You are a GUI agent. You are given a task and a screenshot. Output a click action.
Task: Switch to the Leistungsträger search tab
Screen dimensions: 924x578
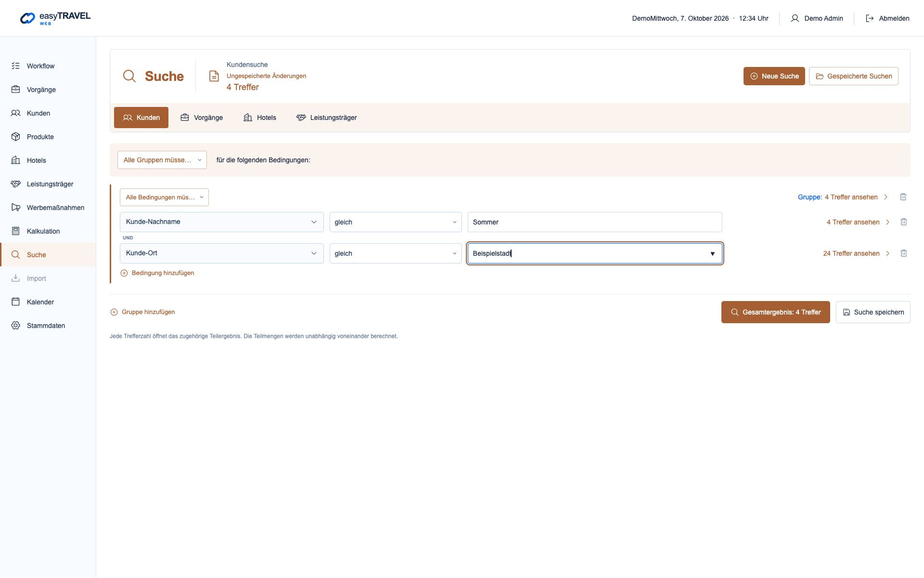point(327,118)
